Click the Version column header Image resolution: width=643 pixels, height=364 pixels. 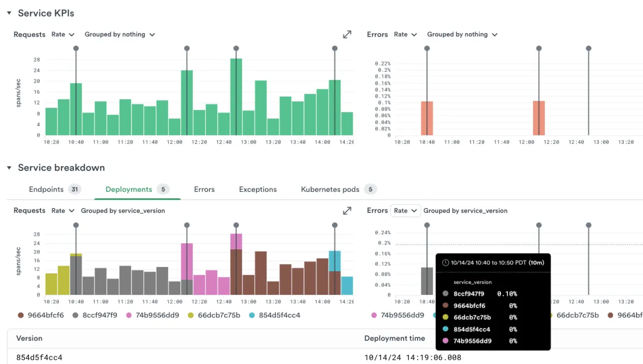29,338
